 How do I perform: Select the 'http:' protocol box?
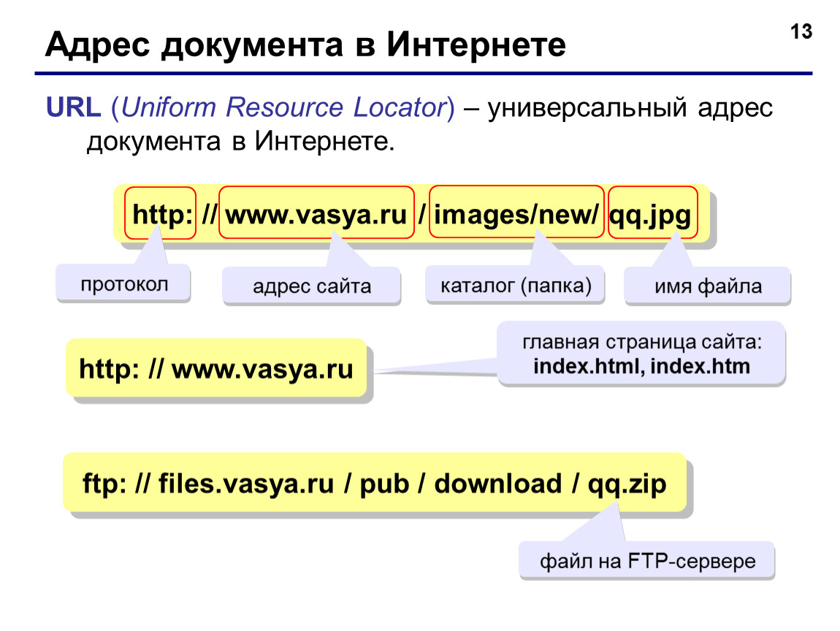160,213
